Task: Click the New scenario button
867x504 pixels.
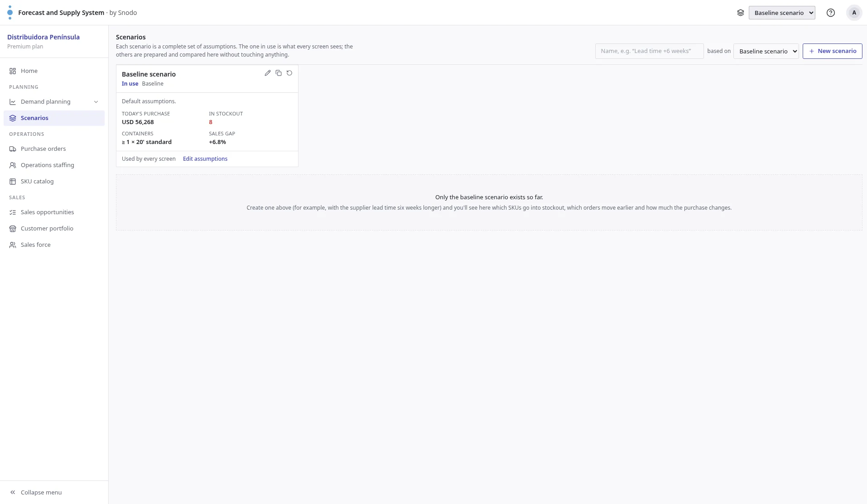Action: click(832, 51)
